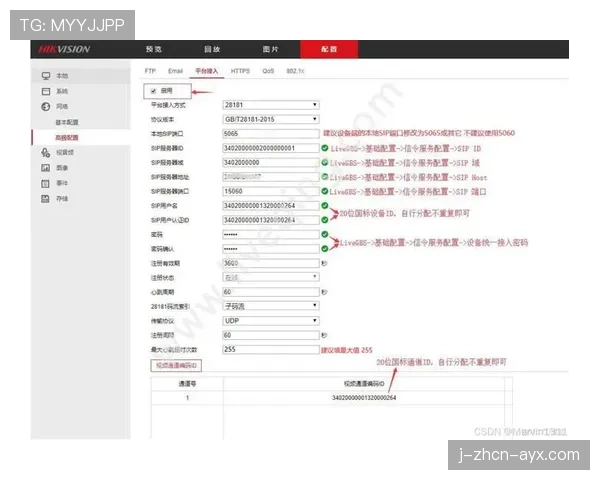Click the HIKVISION logo
The image size is (600, 480).
64,49
